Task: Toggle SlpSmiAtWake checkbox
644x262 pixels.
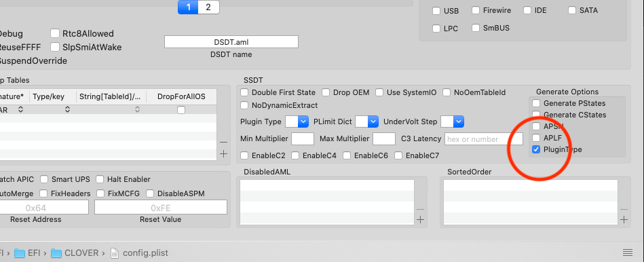Action: (55, 47)
